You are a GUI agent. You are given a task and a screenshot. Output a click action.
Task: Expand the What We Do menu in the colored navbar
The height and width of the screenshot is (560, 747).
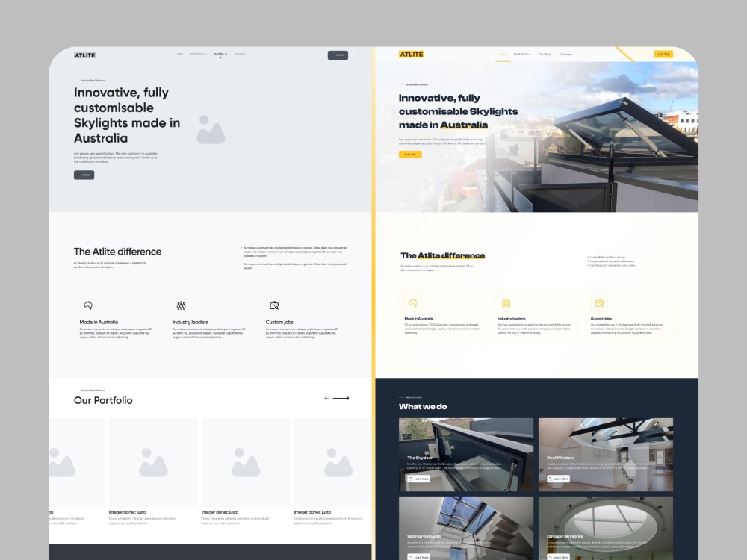[523, 55]
